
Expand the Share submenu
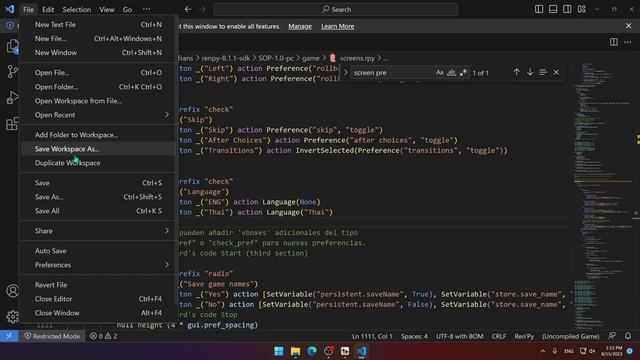98,231
